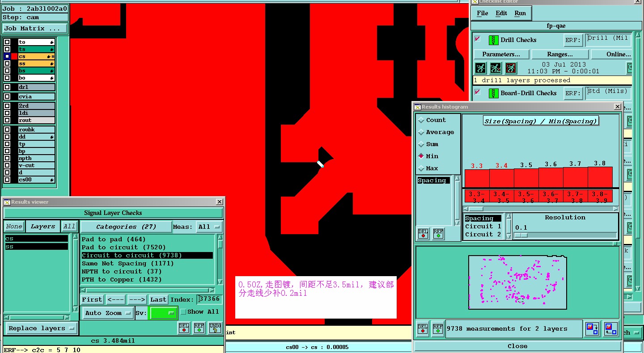644x353 pixels.
Task: Click the Ranges... button
Action: tap(559, 54)
